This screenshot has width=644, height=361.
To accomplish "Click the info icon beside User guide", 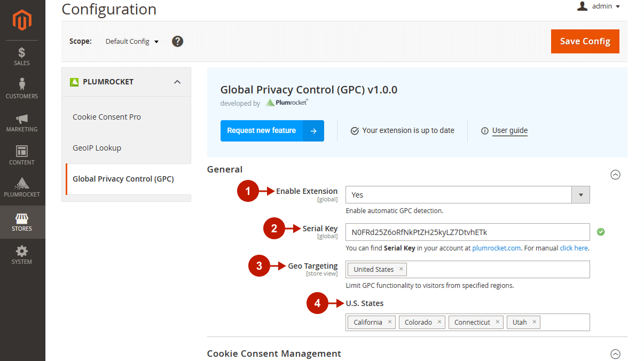I will click(x=485, y=131).
